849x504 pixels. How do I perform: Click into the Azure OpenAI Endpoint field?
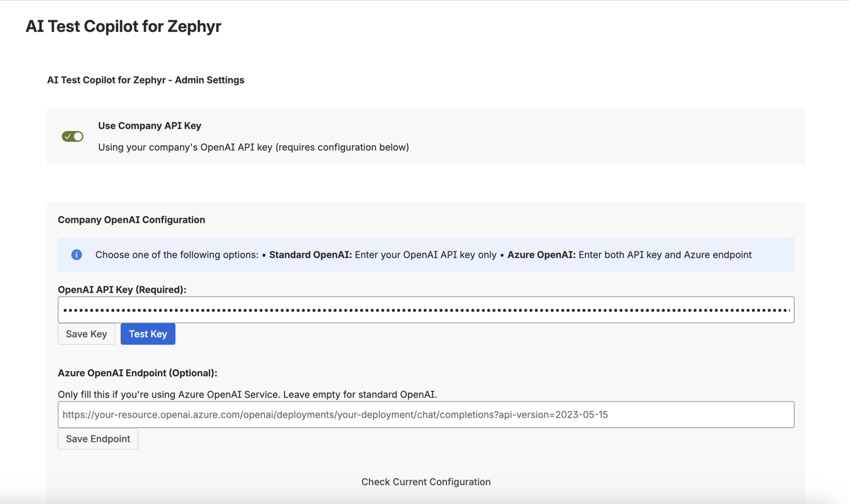point(425,414)
